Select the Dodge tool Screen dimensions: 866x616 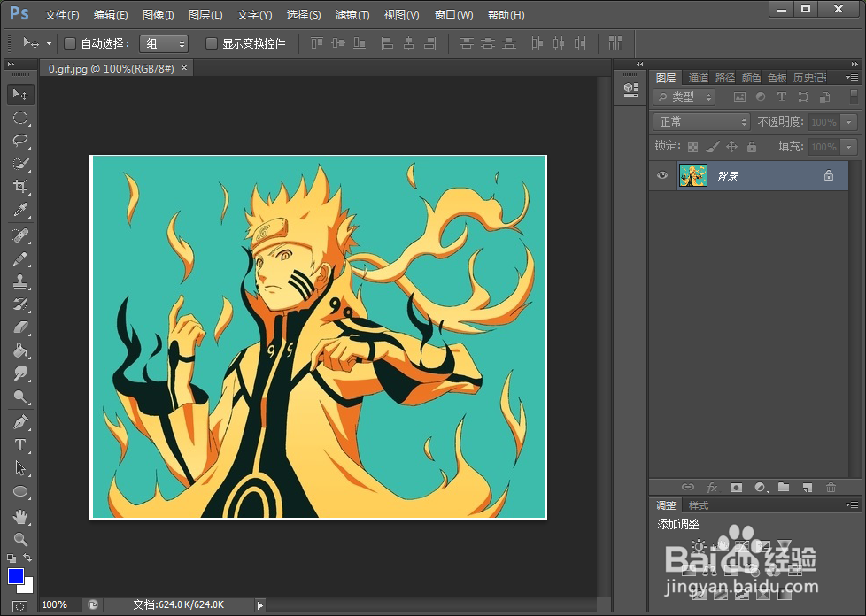(20, 397)
